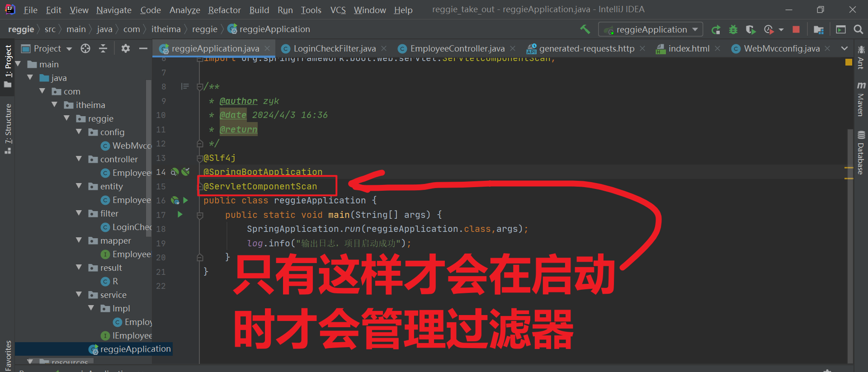The width and height of the screenshot is (868, 372).
Task: Show hidden editor tabs dropdown arrow
Action: click(x=844, y=48)
